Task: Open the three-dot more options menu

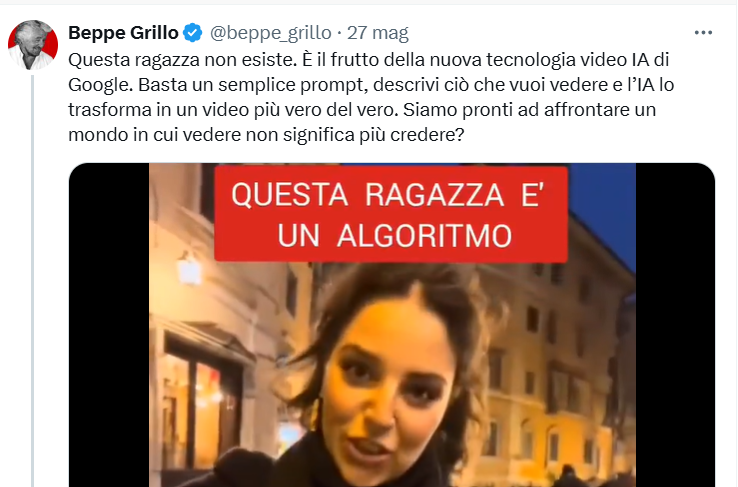Action: point(703,32)
